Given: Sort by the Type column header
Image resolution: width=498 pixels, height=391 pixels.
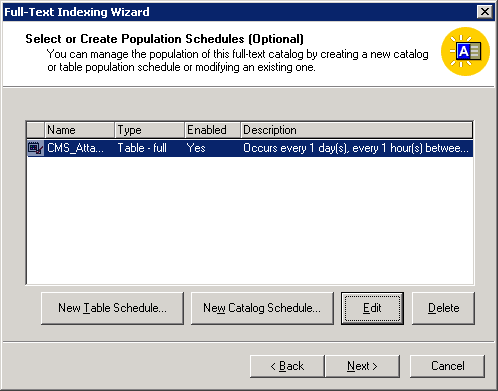Looking at the screenshot, I should (150, 130).
